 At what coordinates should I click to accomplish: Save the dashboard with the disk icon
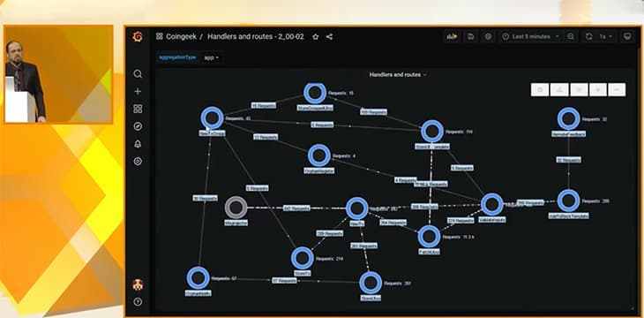(471, 36)
